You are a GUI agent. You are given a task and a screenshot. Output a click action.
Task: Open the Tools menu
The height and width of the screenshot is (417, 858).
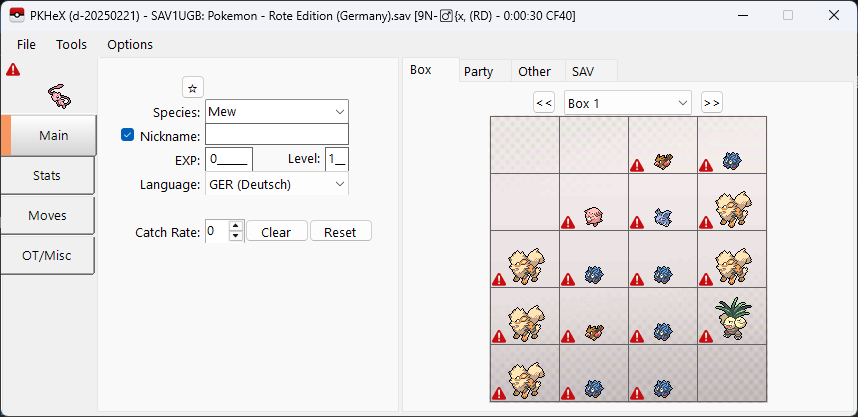(71, 44)
